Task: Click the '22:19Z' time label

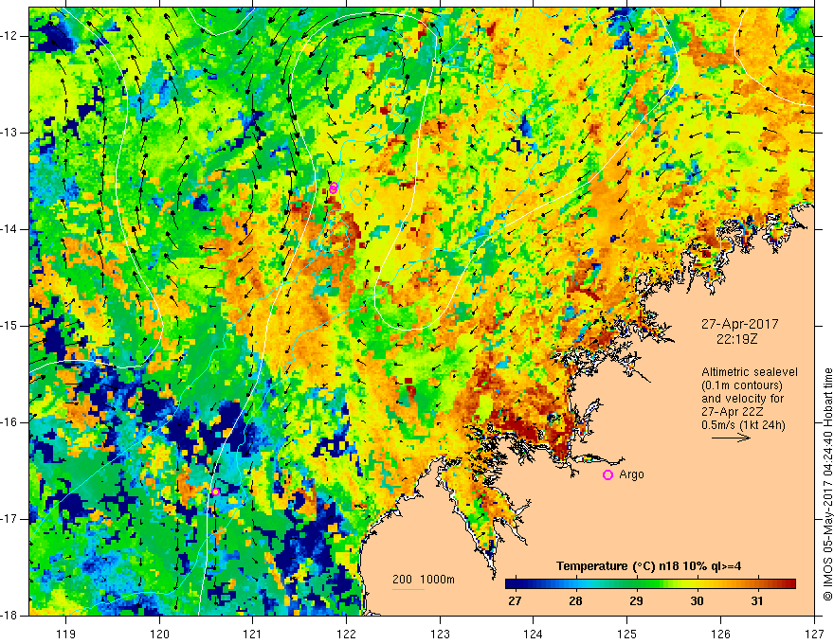Action: pyautogui.click(x=736, y=339)
